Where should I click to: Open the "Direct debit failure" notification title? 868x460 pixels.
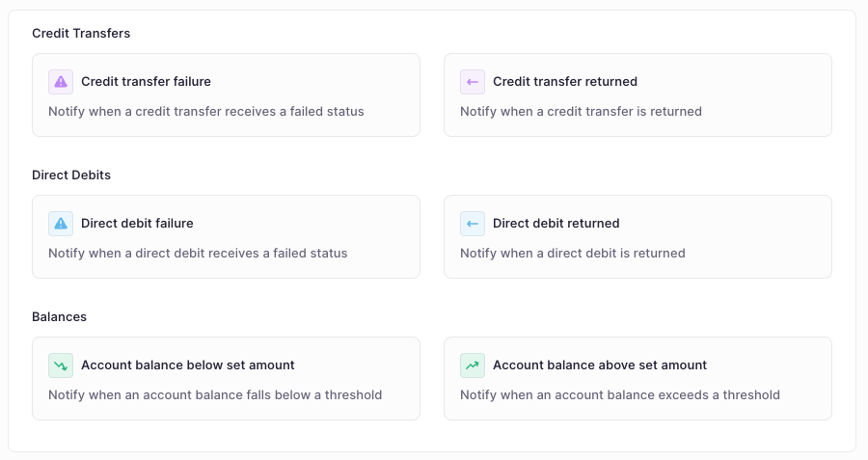tap(137, 224)
